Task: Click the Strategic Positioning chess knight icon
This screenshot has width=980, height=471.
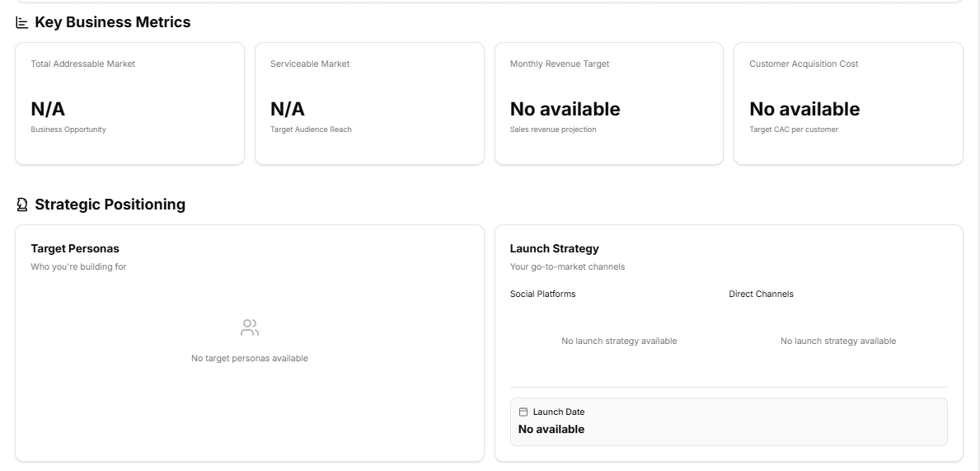Action: click(22, 205)
